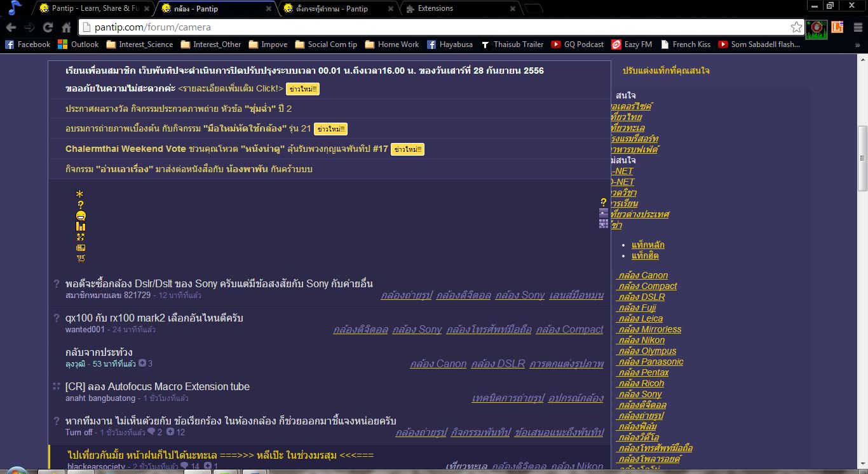The image size is (868, 474).
Task: Filter by shopping cart topic icon
Action: point(81,259)
